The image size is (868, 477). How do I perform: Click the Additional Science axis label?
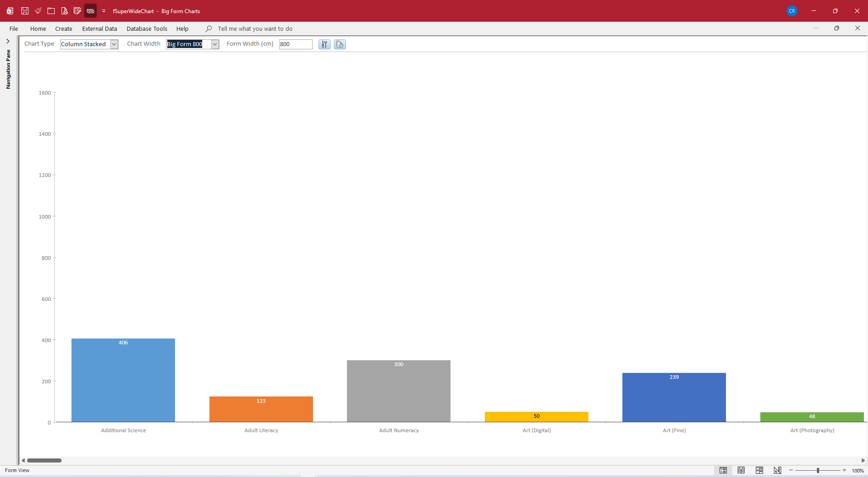tap(123, 430)
